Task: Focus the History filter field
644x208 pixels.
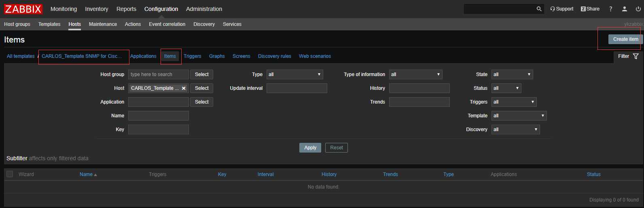Action: tap(419, 88)
